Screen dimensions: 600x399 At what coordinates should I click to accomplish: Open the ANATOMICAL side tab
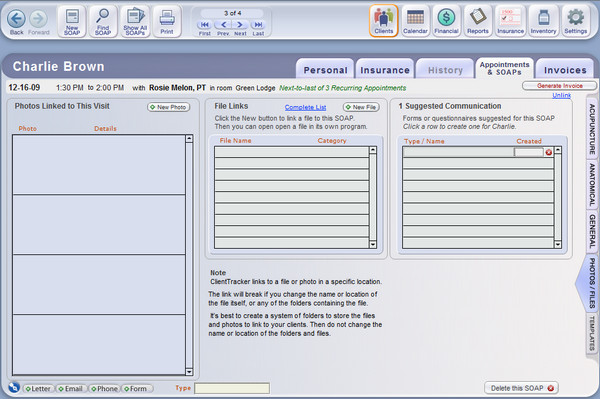point(592,185)
